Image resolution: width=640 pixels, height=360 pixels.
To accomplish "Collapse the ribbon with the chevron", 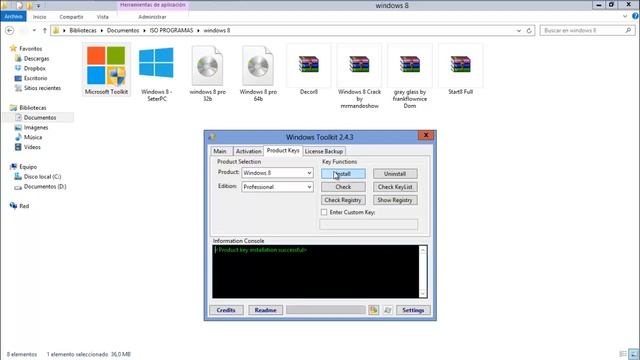I will tap(625, 16).
